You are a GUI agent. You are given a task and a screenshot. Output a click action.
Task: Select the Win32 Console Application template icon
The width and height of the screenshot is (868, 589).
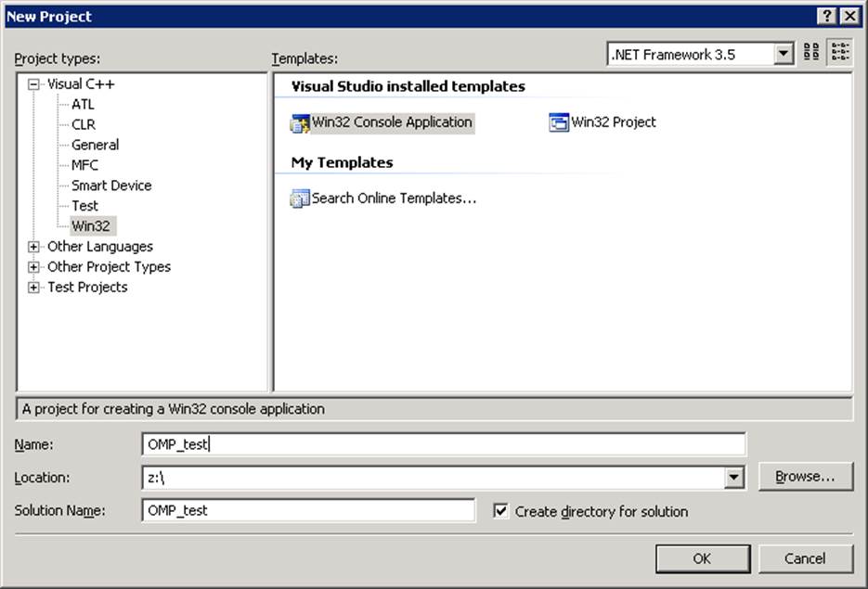pos(300,122)
